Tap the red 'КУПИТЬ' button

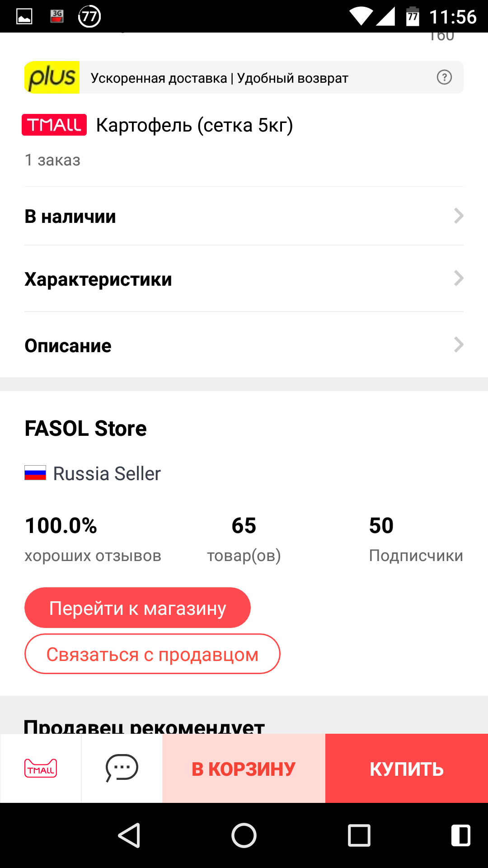(407, 769)
